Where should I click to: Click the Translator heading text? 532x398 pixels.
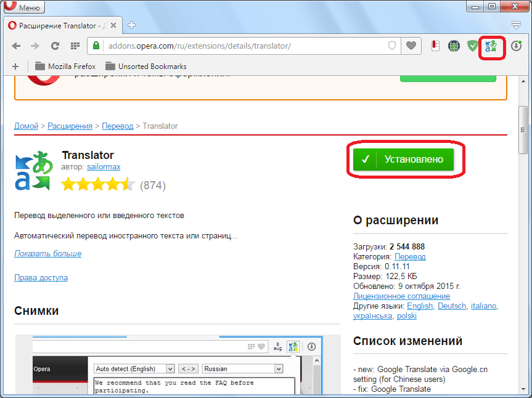pyautogui.click(x=88, y=155)
